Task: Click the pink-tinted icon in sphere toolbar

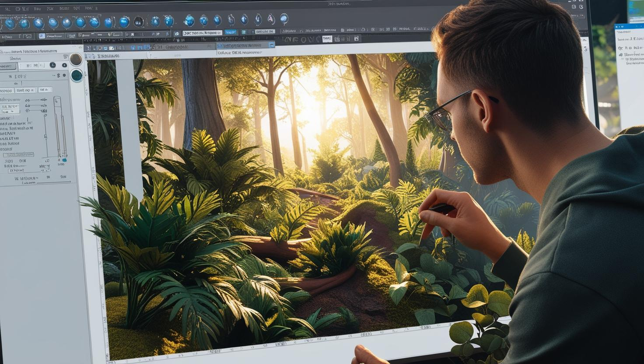Action: click(x=271, y=19)
